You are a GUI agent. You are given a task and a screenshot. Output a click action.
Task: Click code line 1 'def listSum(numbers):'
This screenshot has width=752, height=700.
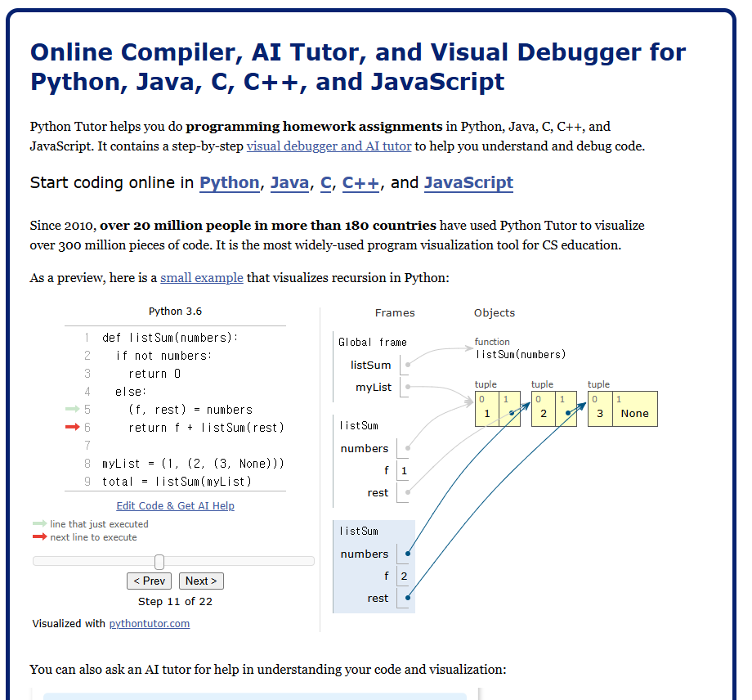point(170,338)
